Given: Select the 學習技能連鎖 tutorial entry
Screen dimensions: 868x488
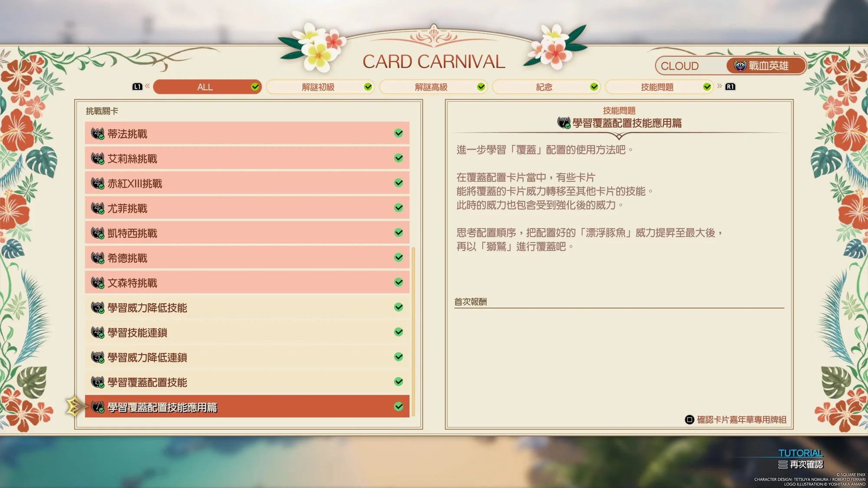Looking at the screenshot, I should [x=247, y=332].
